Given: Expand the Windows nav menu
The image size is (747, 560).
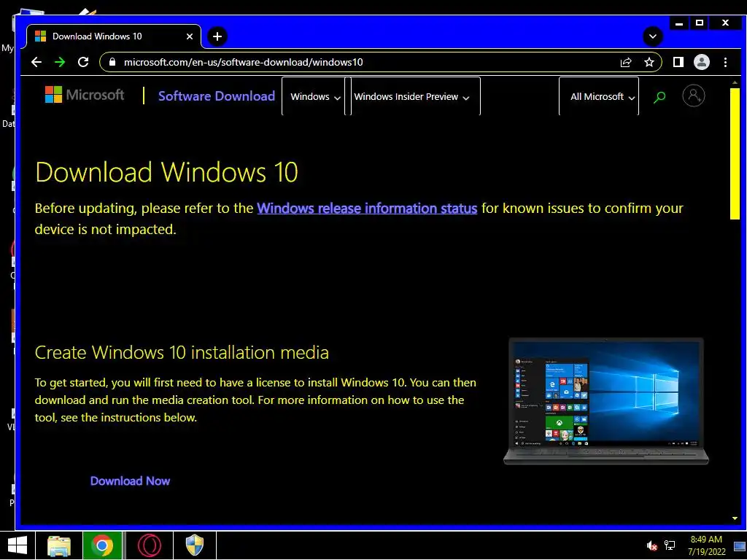Looking at the screenshot, I should coord(314,97).
